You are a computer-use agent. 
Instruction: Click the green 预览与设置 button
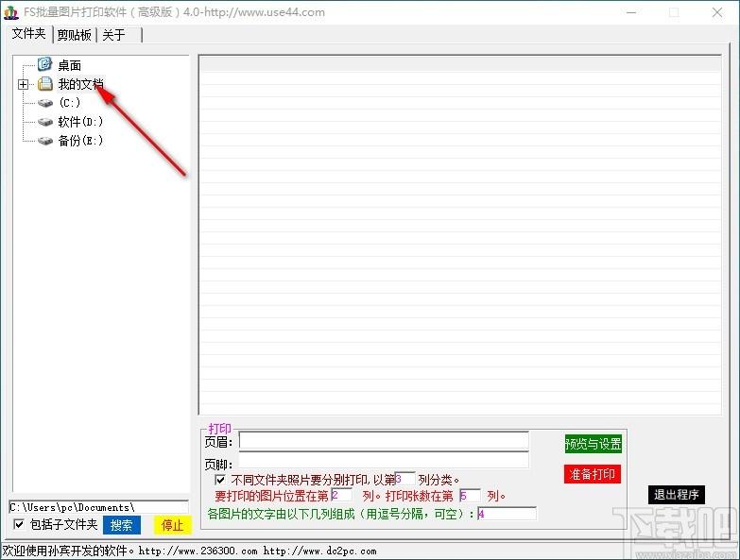pyautogui.click(x=593, y=444)
